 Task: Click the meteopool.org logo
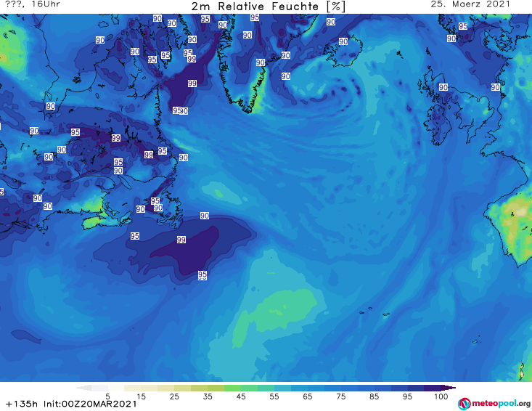(x=494, y=404)
